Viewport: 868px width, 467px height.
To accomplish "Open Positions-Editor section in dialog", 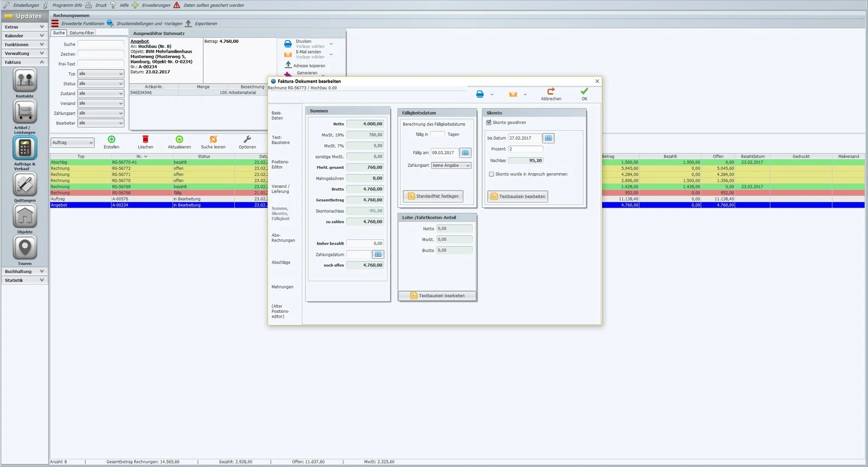I will (x=280, y=165).
